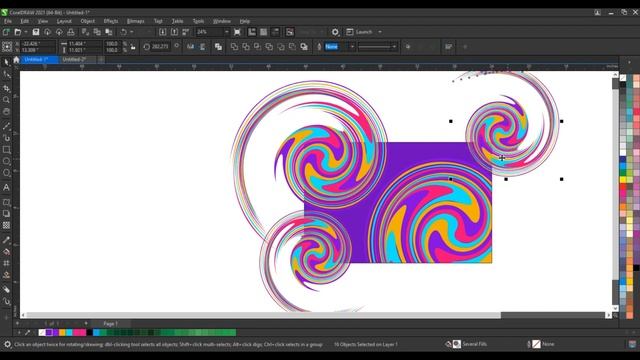Toggle Show guidelines icon in toolbar
This screenshot has height=360, width=640.
click(x=276, y=32)
